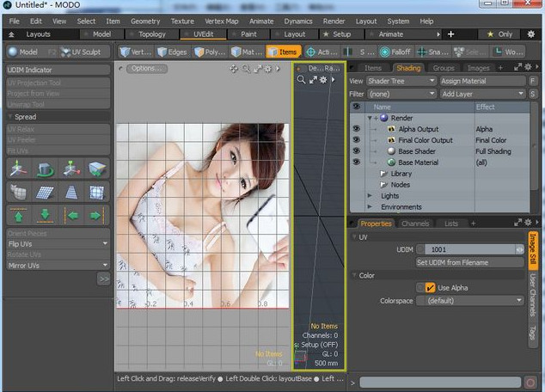Open the Geometry menu
545x392 pixels.
click(x=145, y=21)
